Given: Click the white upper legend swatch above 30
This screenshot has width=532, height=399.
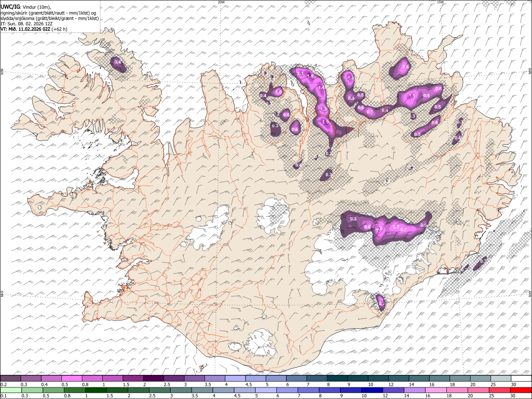Looking at the screenshot, I should [x=521, y=379].
